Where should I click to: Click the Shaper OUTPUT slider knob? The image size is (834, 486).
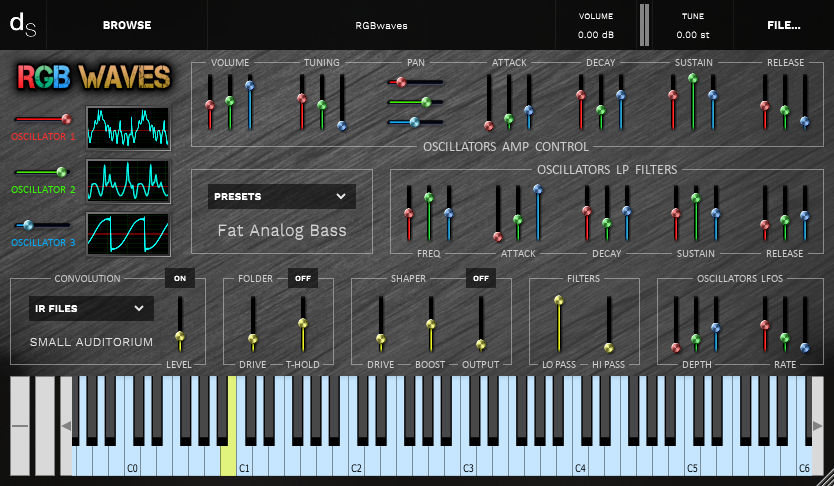tap(481, 345)
